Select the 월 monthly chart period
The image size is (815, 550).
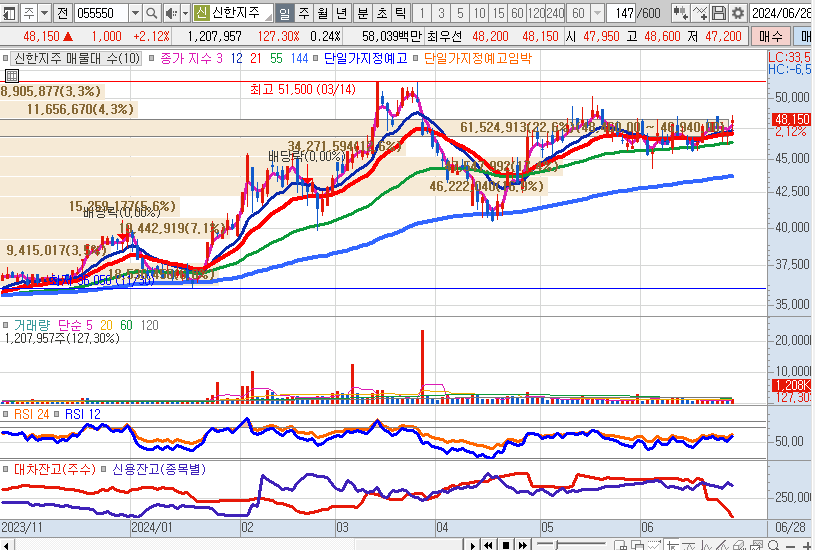point(322,13)
